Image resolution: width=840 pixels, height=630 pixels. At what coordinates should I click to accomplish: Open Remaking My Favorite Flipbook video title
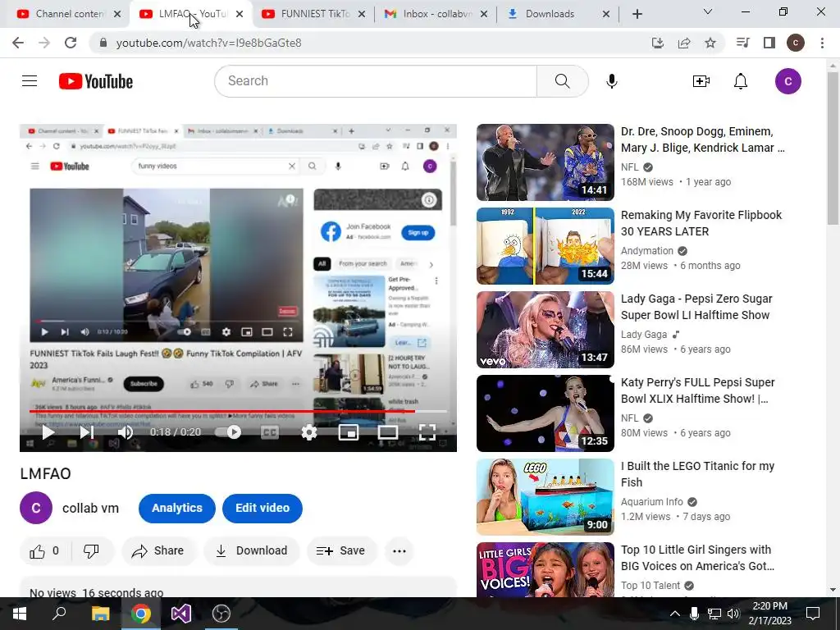pyautogui.click(x=701, y=223)
